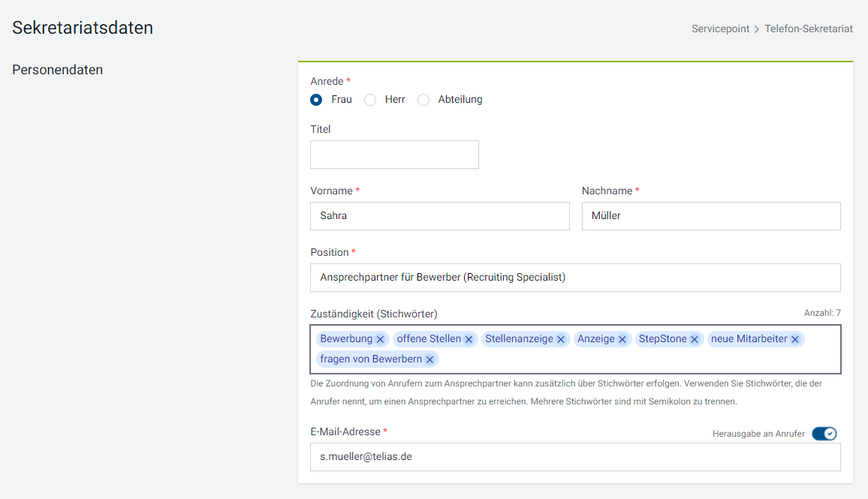Click the E-Mail-Adresse input field

pyautogui.click(x=575, y=457)
